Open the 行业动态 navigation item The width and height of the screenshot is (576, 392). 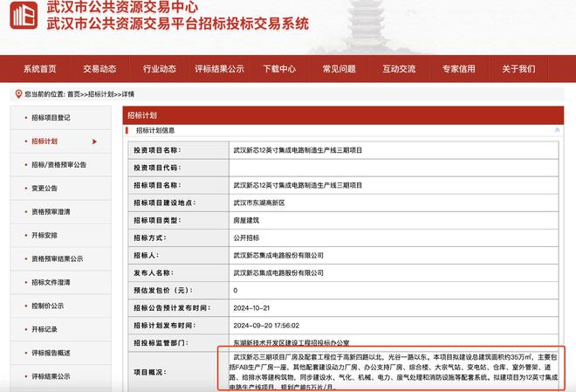point(160,69)
